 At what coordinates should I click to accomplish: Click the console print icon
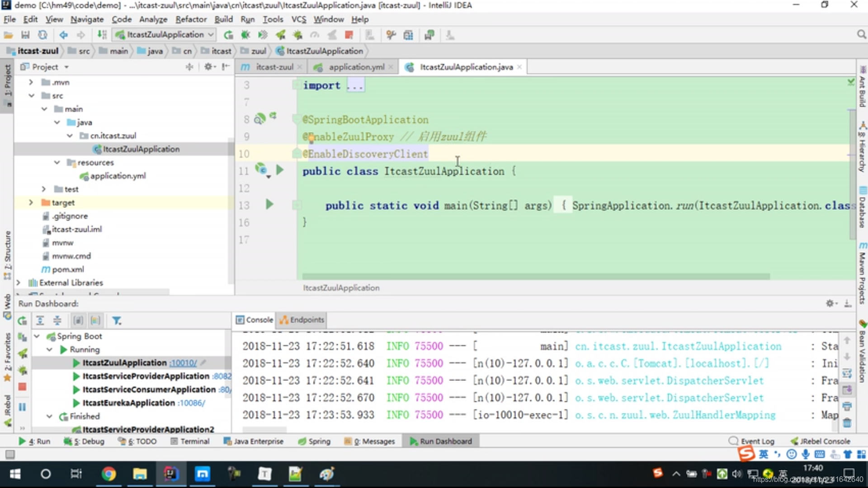pos(847,407)
